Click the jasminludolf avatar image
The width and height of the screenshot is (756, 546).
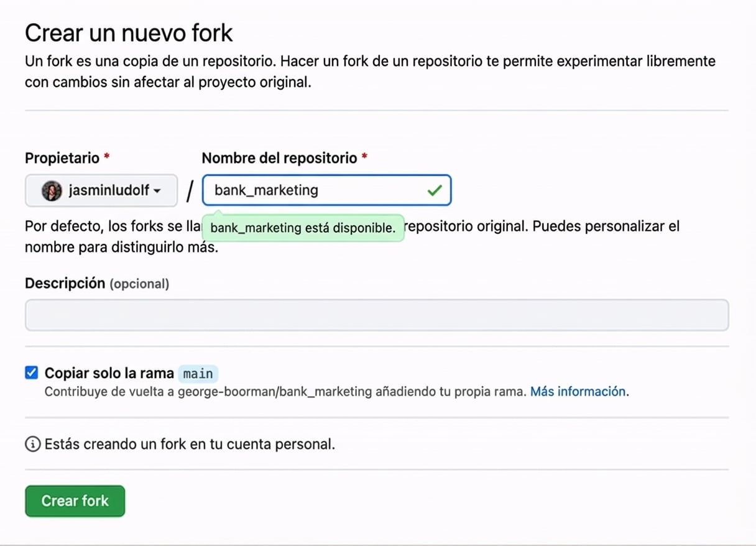[52, 191]
